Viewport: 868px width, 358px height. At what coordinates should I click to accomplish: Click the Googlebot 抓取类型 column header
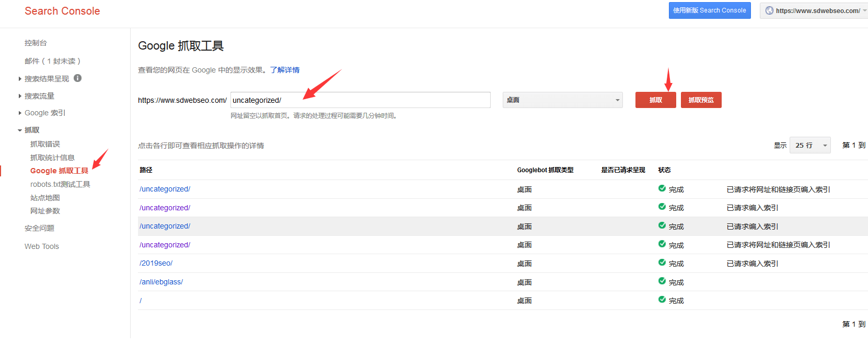545,170
